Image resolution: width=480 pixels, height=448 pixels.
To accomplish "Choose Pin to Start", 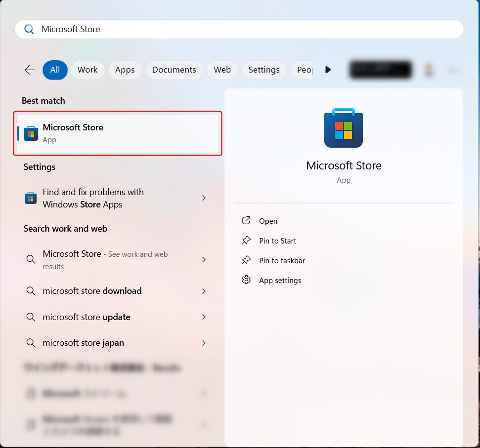I will click(344, 241).
